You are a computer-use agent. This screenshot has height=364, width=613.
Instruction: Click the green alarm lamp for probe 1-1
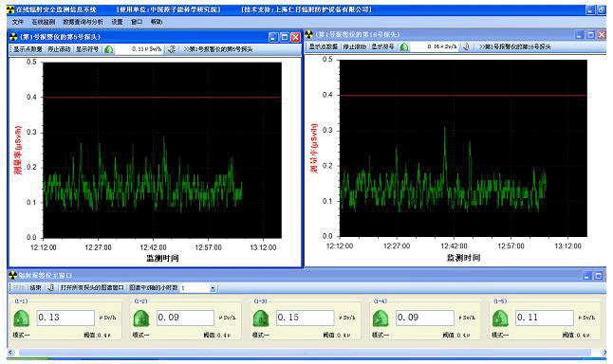pyautogui.click(x=22, y=318)
